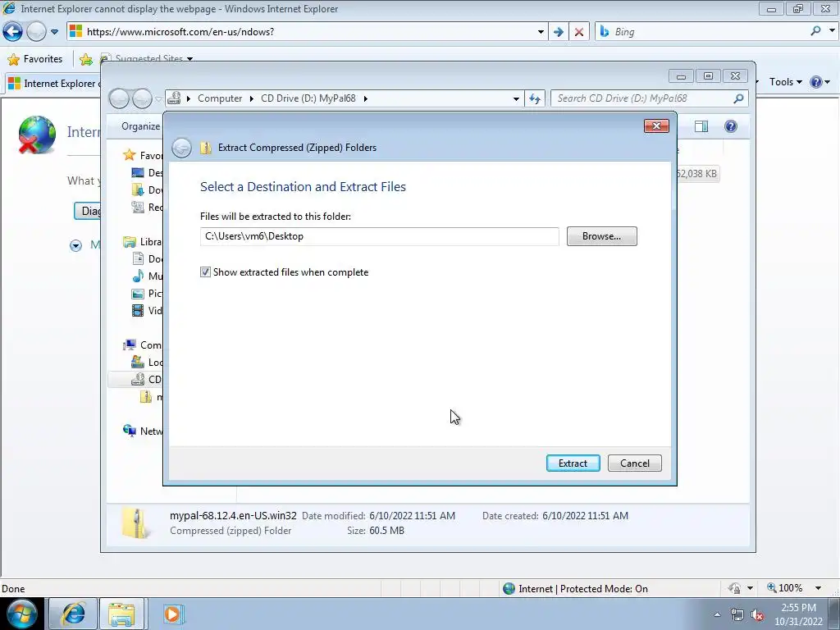
Task: Select the Internet Explorer tab
Action: point(53,84)
